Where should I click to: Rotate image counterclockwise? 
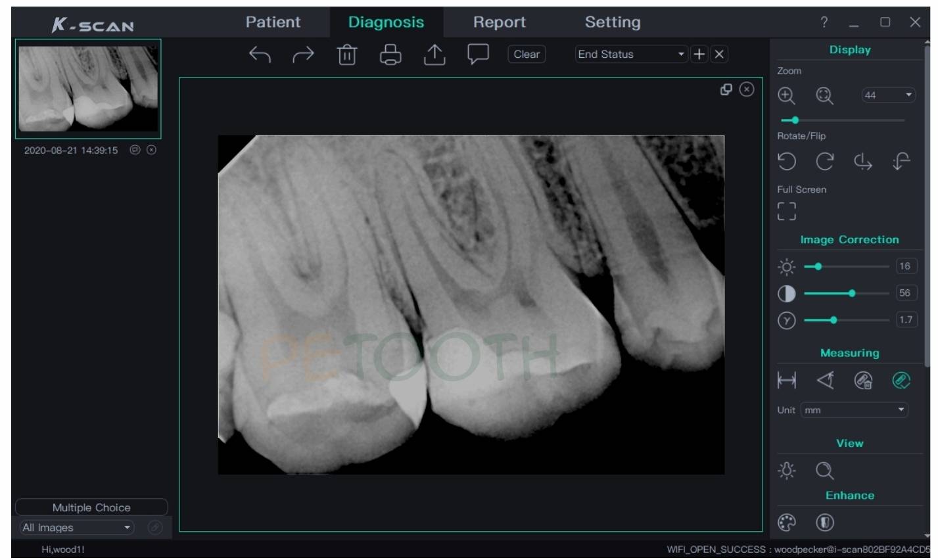click(x=787, y=161)
